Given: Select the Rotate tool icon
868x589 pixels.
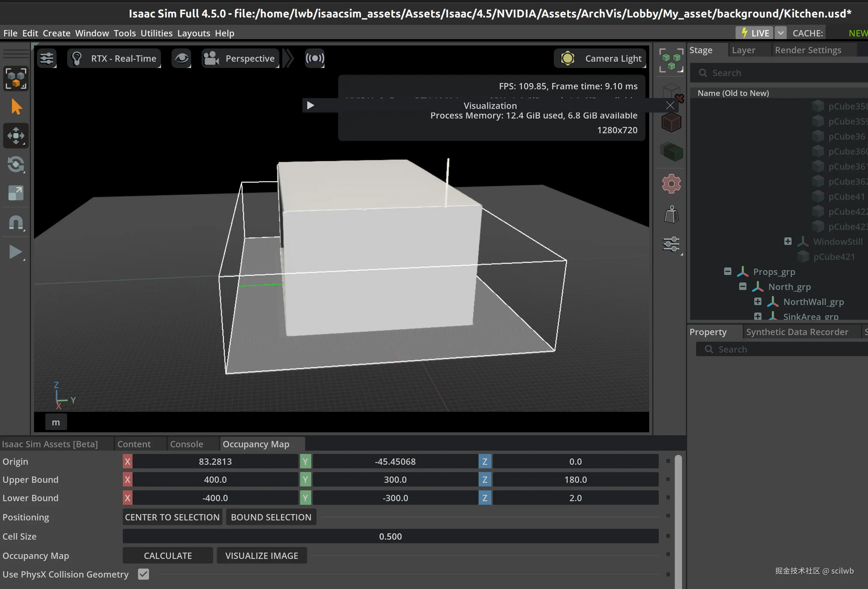Looking at the screenshot, I should pos(16,165).
